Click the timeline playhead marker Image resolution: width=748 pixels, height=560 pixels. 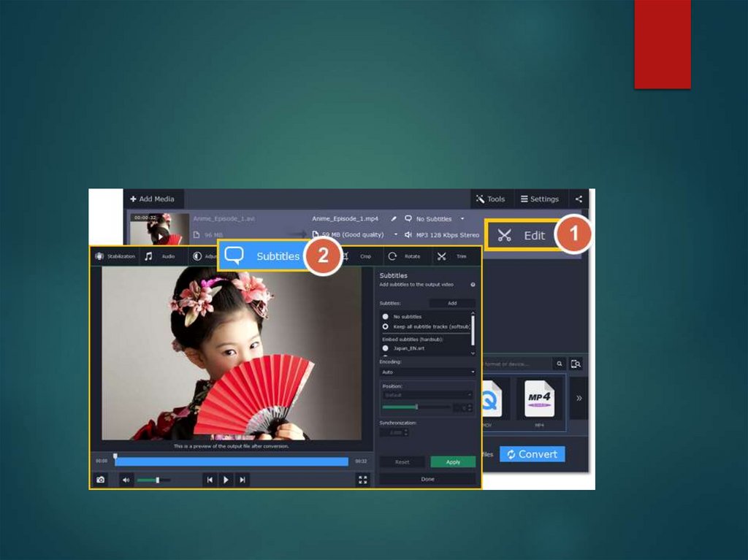(x=115, y=456)
